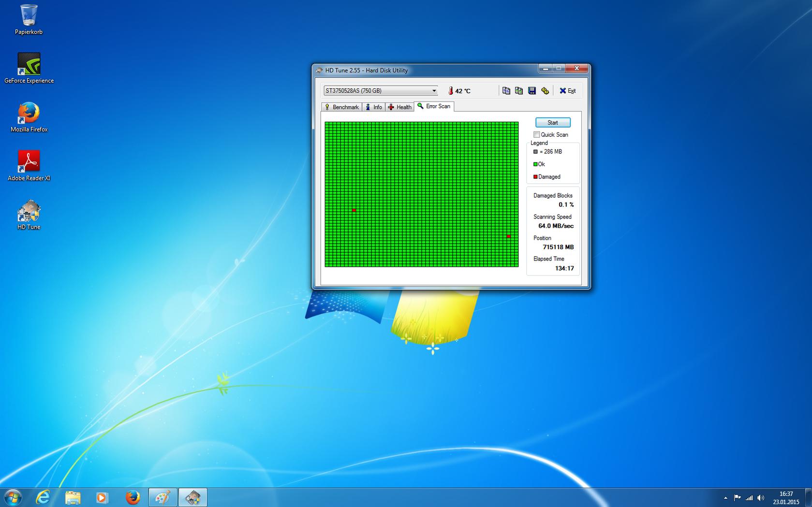This screenshot has width=812, height=507.
Task: Open the Windows Start menu orb
Action: (13, 497)
